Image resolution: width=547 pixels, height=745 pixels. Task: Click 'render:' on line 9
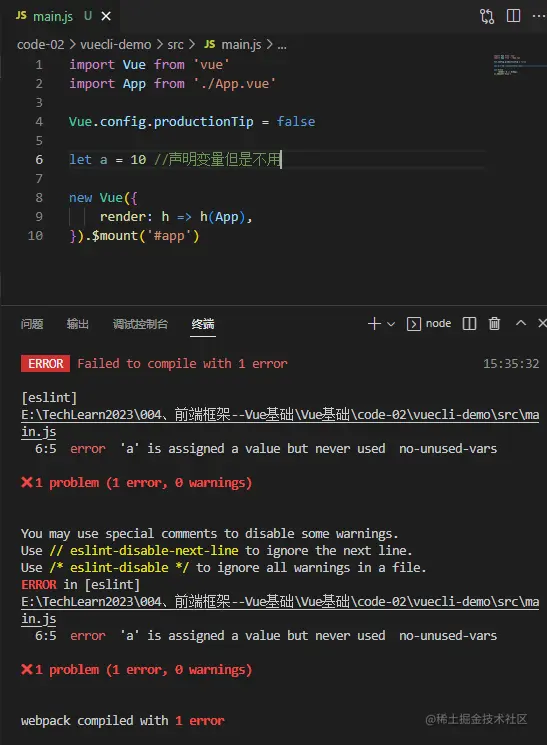click(126, 217)
